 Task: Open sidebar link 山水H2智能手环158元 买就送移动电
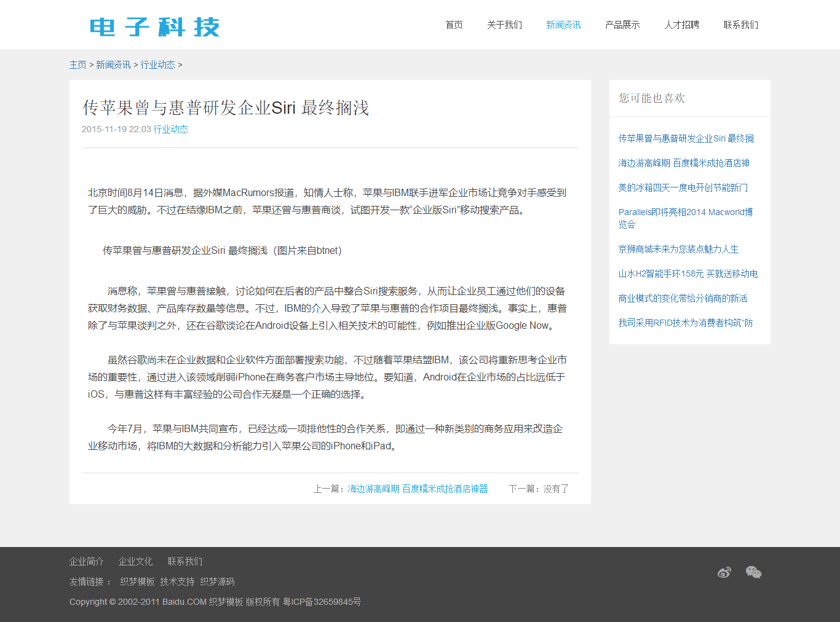pyautogui.click(x=688, y=274)
